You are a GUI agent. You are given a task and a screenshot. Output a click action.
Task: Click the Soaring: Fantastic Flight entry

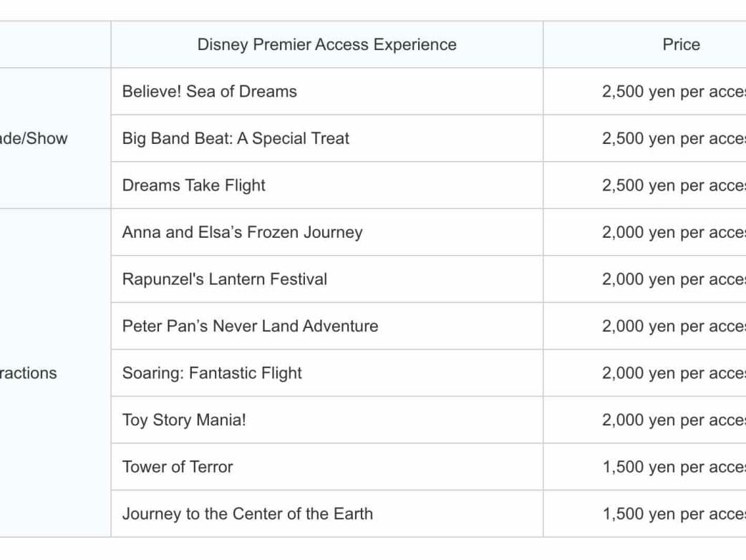[212, 373]
